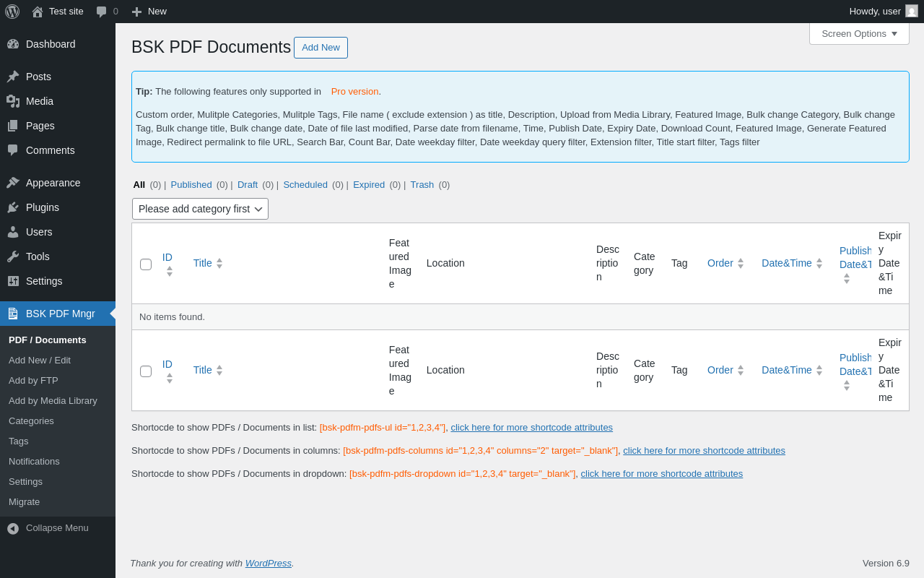Open Add by FTP submenu item
This screenshot has width=924, height=578.
coord(33,380)
